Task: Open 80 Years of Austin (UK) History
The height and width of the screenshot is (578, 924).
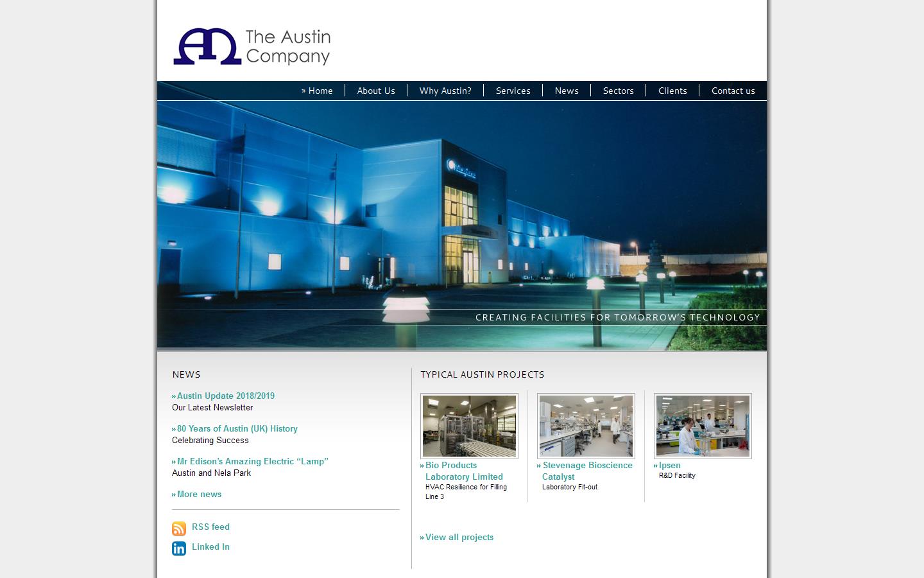Action: pos(237,429)
